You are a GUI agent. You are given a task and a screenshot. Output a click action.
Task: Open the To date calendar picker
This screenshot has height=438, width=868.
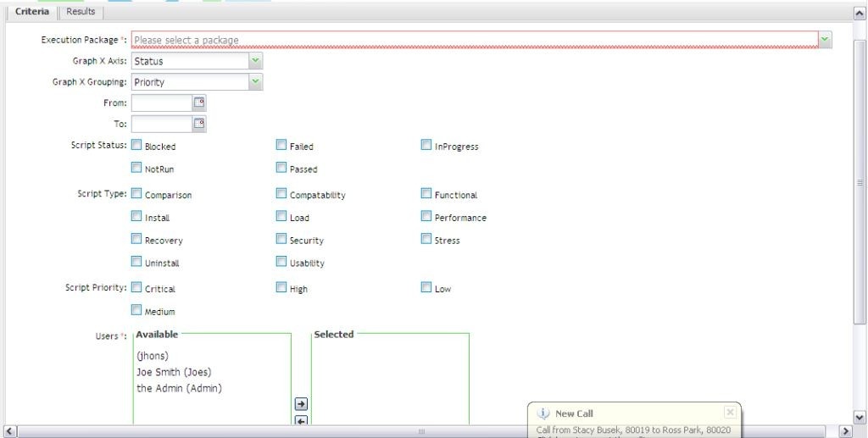(x=199, y=124)
